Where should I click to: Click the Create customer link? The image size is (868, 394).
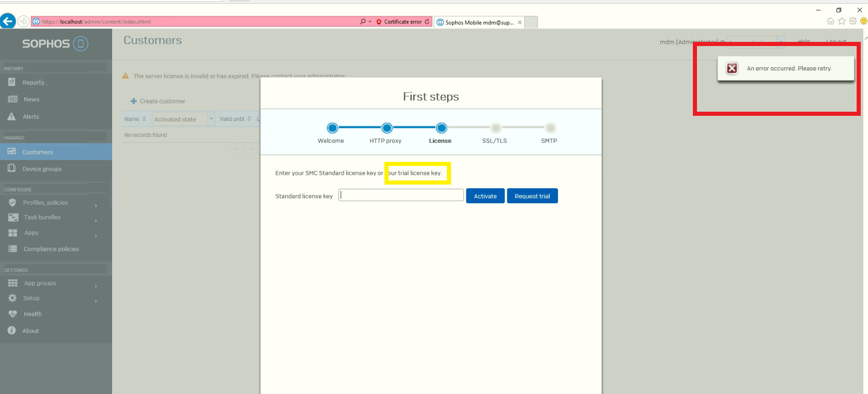click(x=158, y=101)
